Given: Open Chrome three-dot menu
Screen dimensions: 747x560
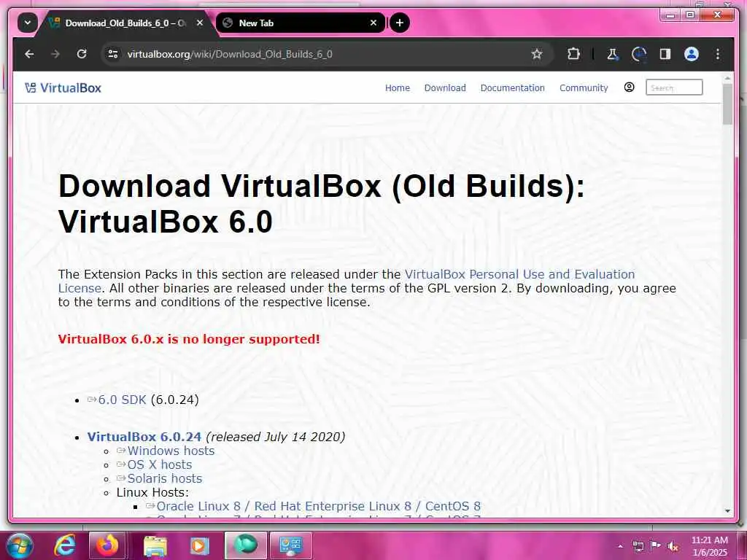Looking at the screenshot, I should tap(718, 54).
